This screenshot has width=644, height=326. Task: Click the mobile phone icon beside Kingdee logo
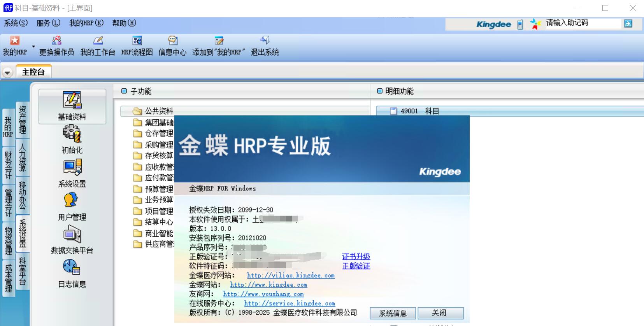click(x=520, y=24)
